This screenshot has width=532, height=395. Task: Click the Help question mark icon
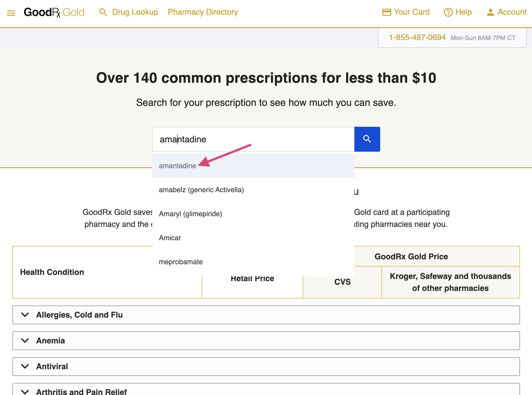448,12
